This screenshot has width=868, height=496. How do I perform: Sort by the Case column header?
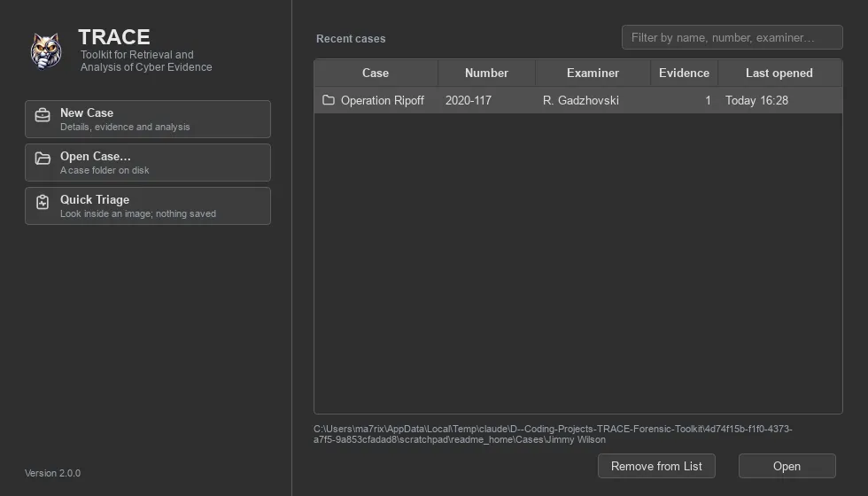click(376, 73)
